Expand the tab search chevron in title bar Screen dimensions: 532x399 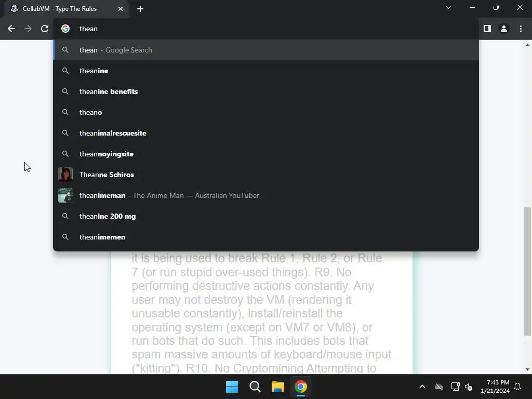point(448,7)
